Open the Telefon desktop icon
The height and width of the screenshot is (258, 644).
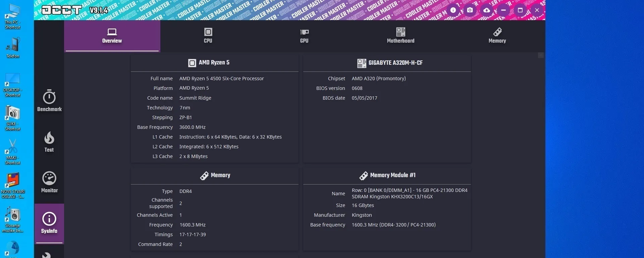click(12, 48)
